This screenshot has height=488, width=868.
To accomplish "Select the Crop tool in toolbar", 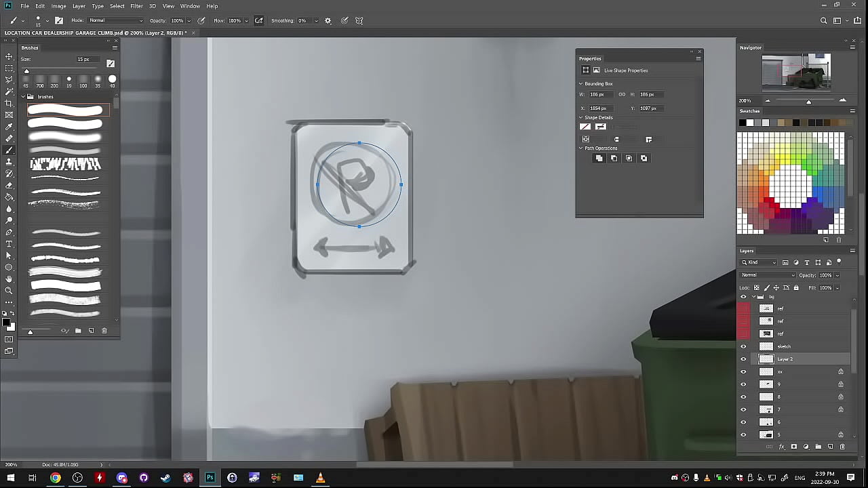I will (x=9, y=103).
